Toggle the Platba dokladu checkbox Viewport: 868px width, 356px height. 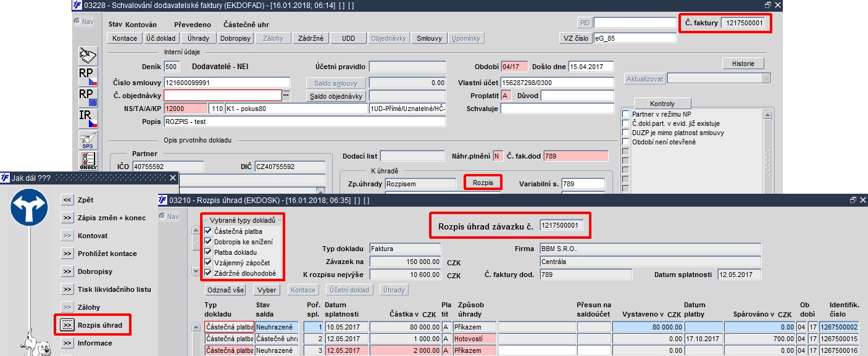click(x=208, y=252)
